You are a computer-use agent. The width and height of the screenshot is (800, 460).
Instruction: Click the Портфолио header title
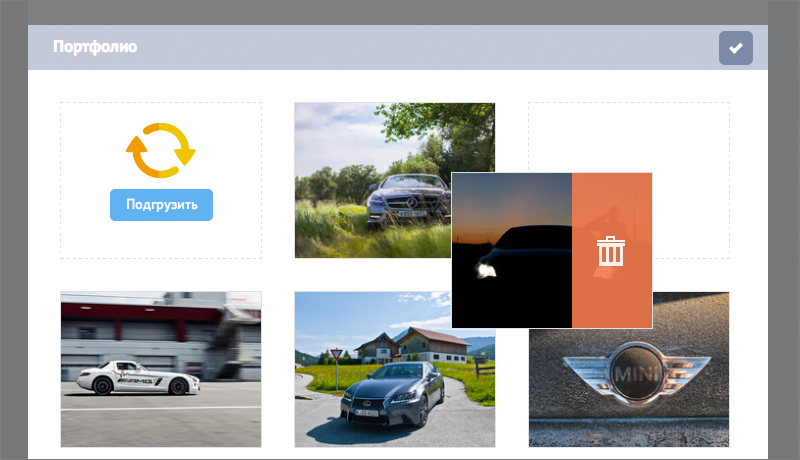click(x=95, y=47)
